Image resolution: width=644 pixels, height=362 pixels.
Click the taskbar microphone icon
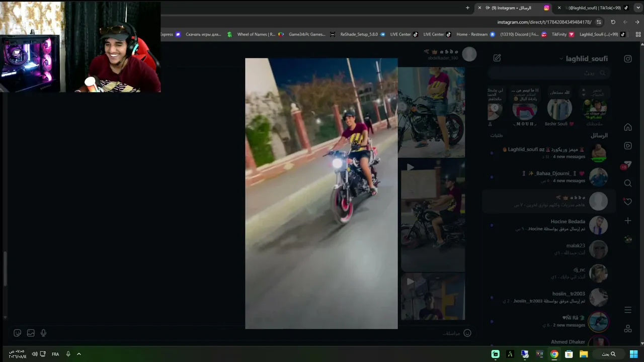[68, 354]
